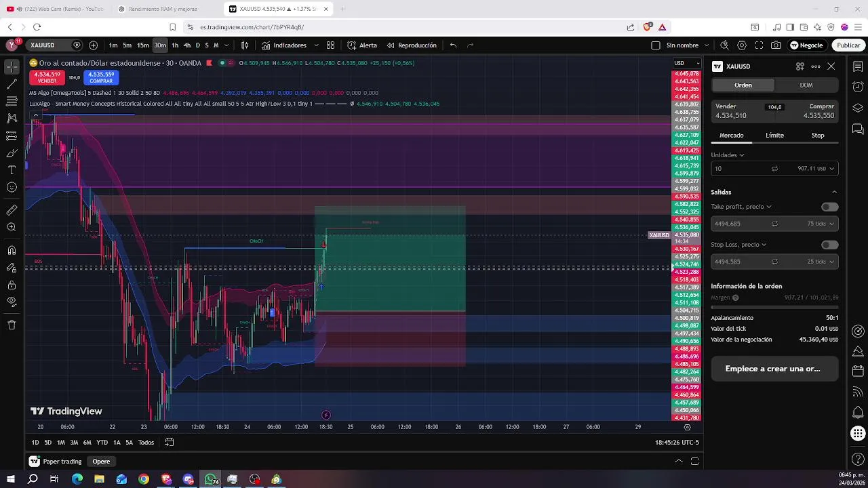Click the trash remove-objects icon
Image resolution: width=868 pixels, height=488 pixels.
[x=12, y=325]
